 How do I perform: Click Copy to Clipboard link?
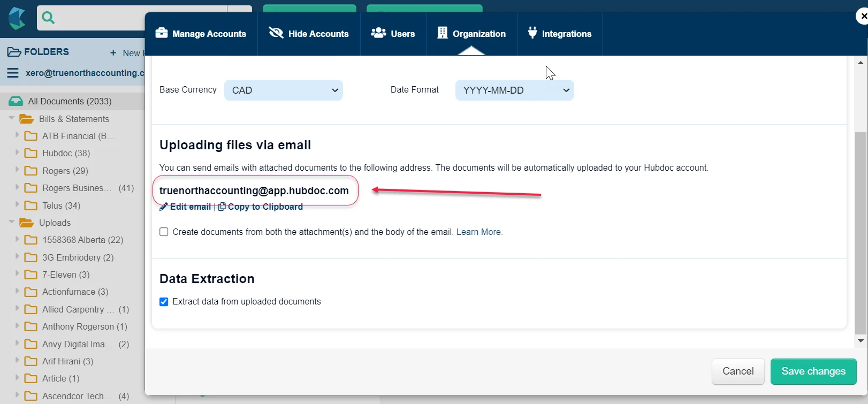point(265,207)
